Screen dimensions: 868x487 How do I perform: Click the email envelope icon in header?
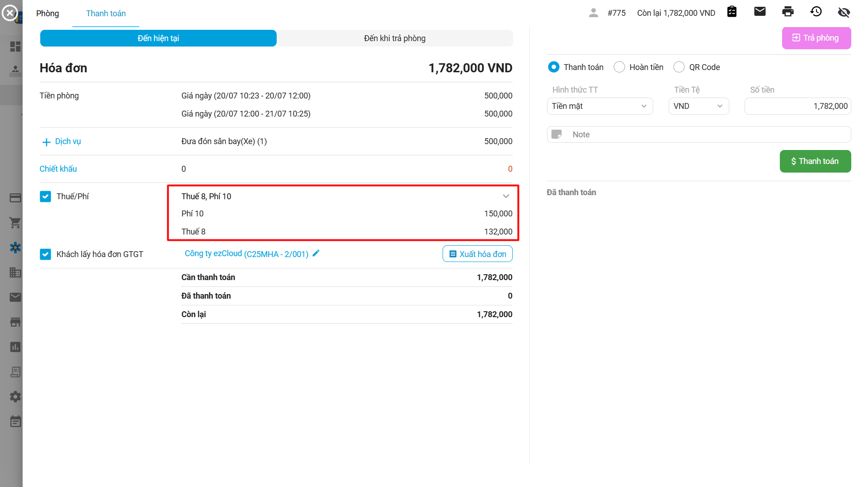click(760, 12)
